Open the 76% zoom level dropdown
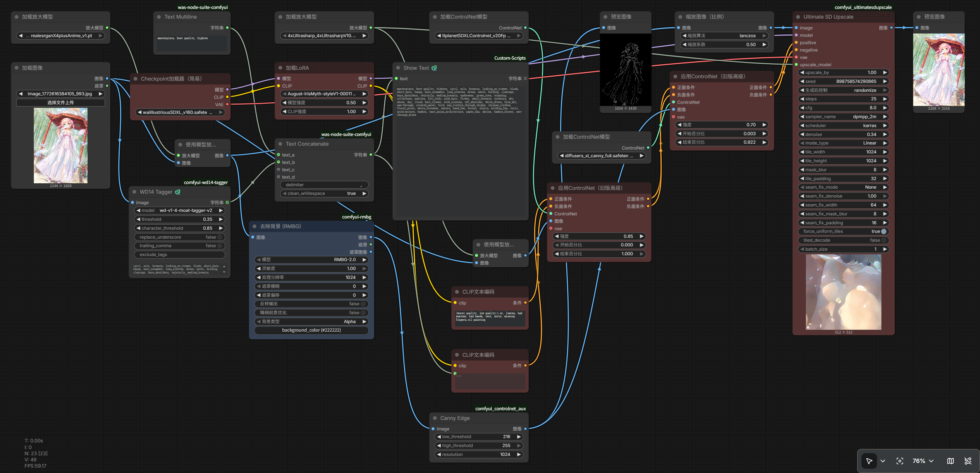 tap(923, 461)
